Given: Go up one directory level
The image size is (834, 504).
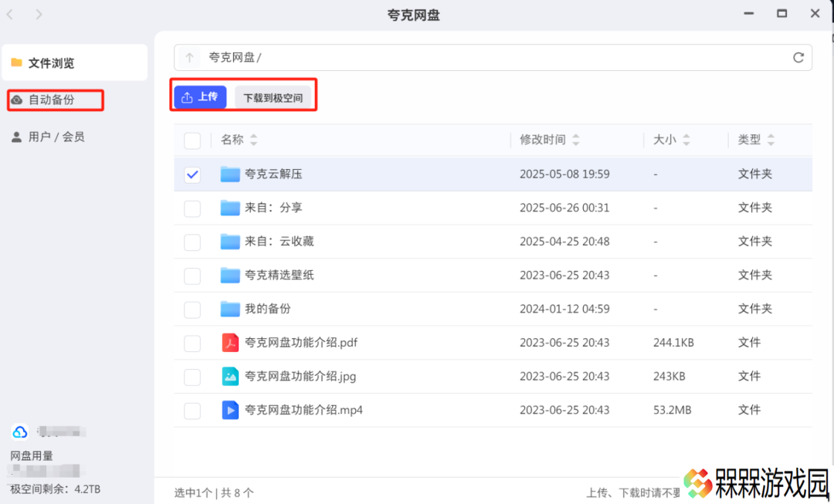Looking at the screenshot, I should [x=189, y=57].
